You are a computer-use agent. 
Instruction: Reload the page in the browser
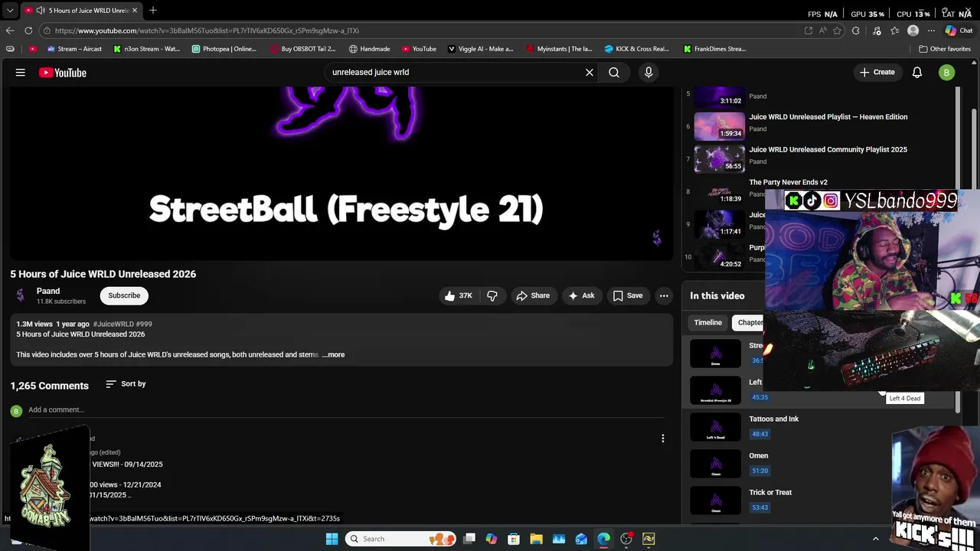pyautogui.click(x=28, y=31)
